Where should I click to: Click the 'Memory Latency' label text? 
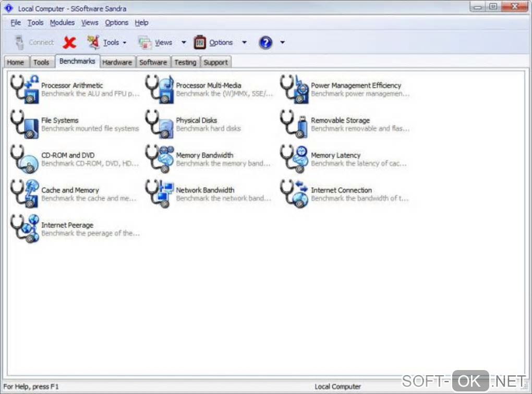[335, 155]
